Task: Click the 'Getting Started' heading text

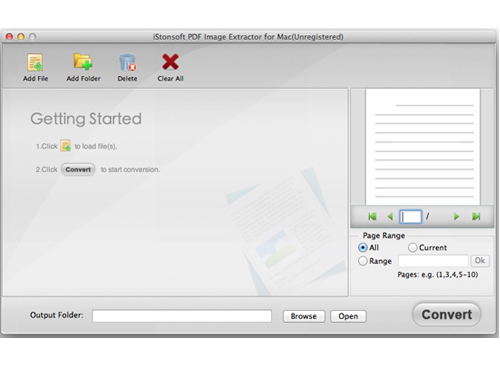Action: click(86, 119)
